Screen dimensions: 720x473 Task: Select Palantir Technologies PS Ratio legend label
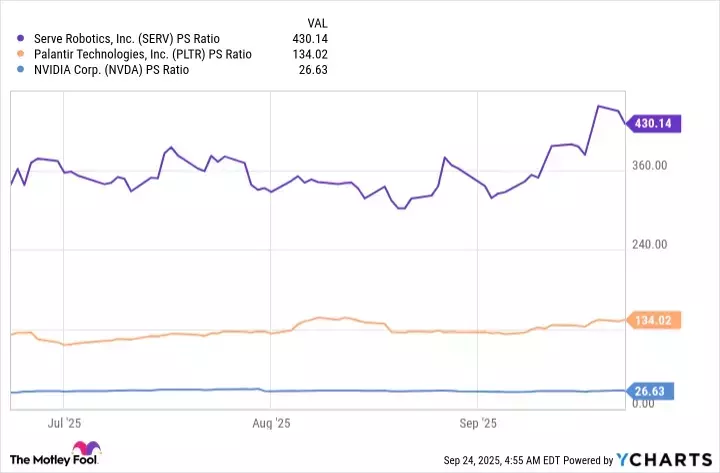point(144,54)
